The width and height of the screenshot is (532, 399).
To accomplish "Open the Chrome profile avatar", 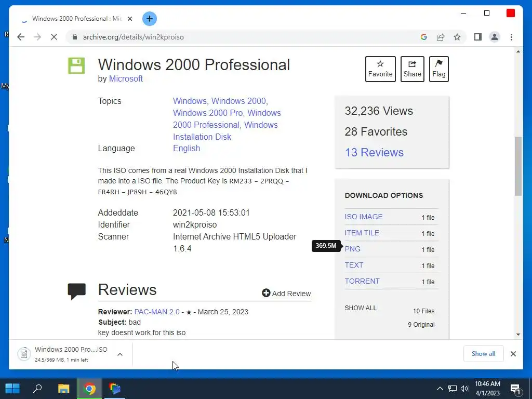I will [495, 37].
